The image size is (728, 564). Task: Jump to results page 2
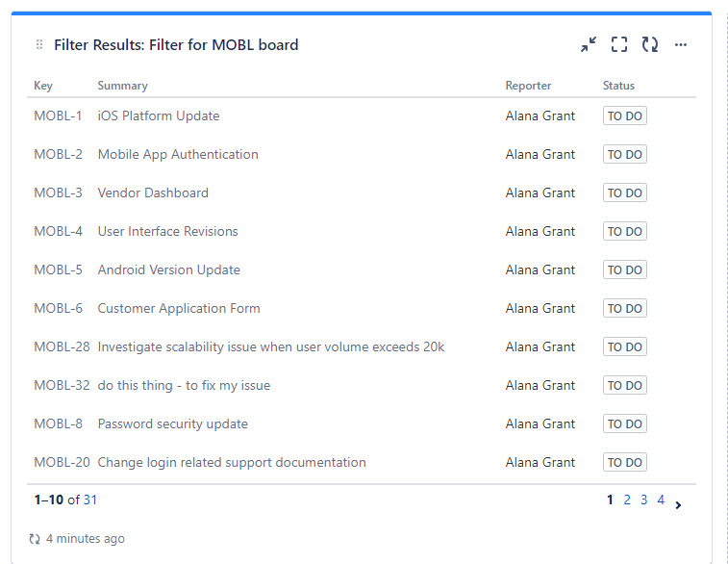(627, 500)
